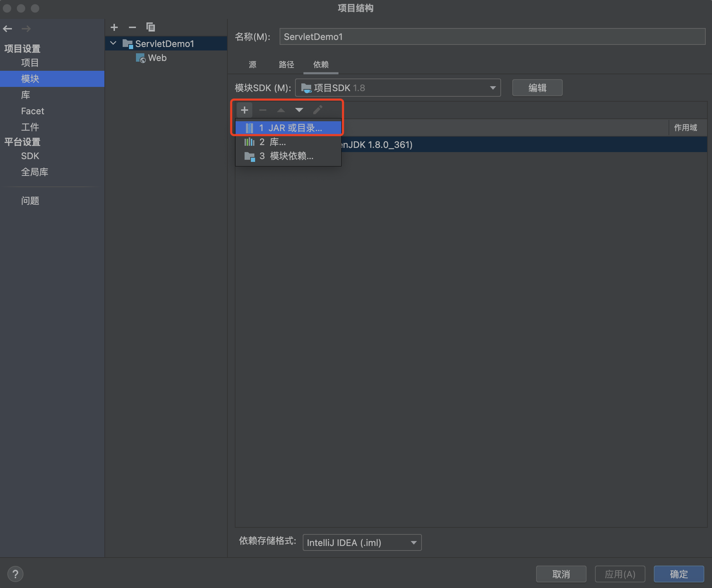Click the remove module minus icon
Screen dimensions: 712x588
[132, 27]
